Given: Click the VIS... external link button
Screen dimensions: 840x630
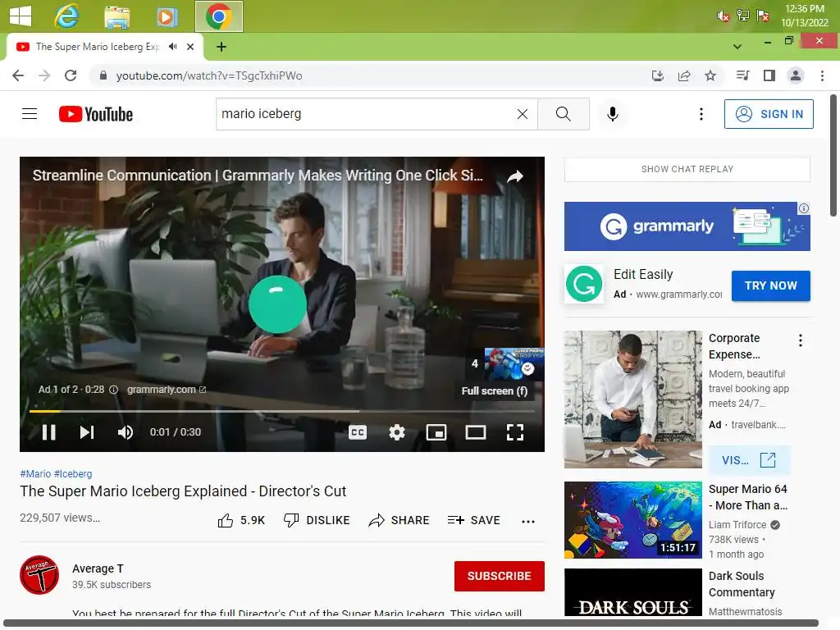Looking at the screenshot, I should point(749,460).
